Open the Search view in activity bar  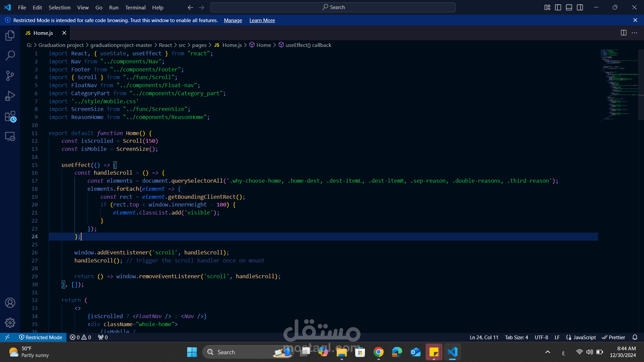pyautogui.click(x=10, y=55)
